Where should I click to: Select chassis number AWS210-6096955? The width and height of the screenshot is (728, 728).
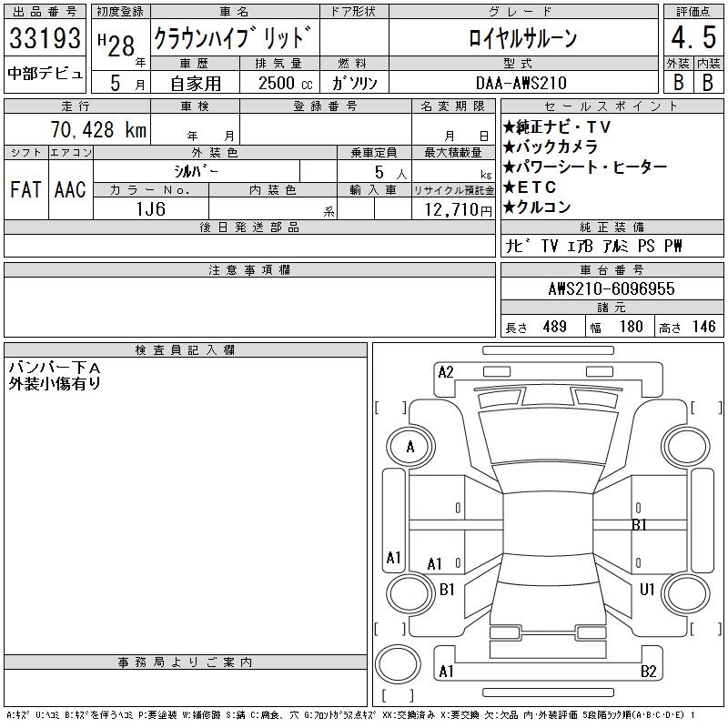point(611,288)
